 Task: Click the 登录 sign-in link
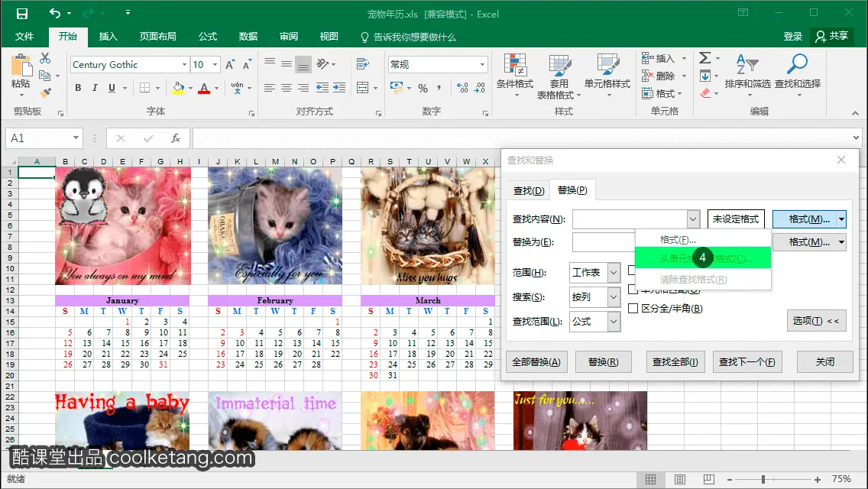(792, 37)
